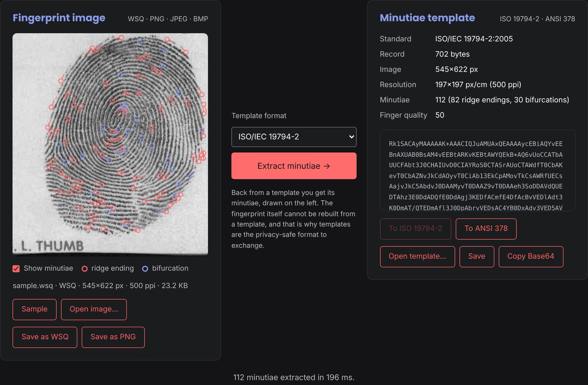This screenshot has height=385, width=588.
Task: Click the paragraph starting "Back from a template"
Action: click(293, 219)
